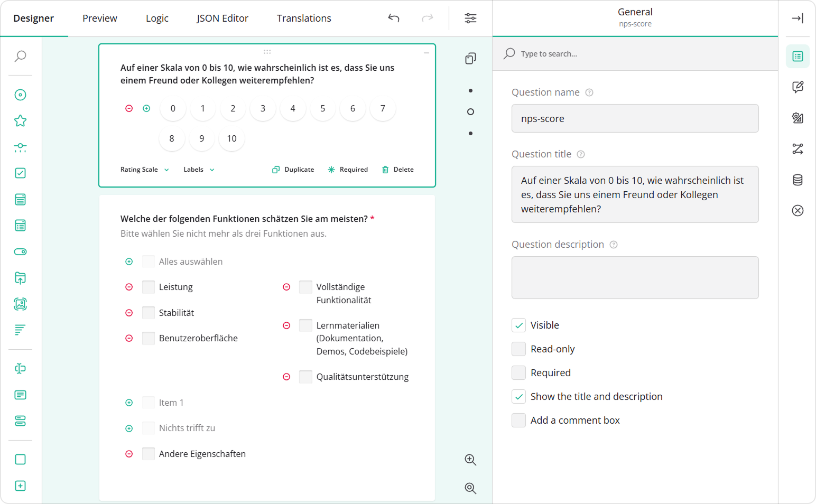The width and height of the screenshot is (816, 504).
Task: Expand the Labels dropdown
Action: point(198,169)
